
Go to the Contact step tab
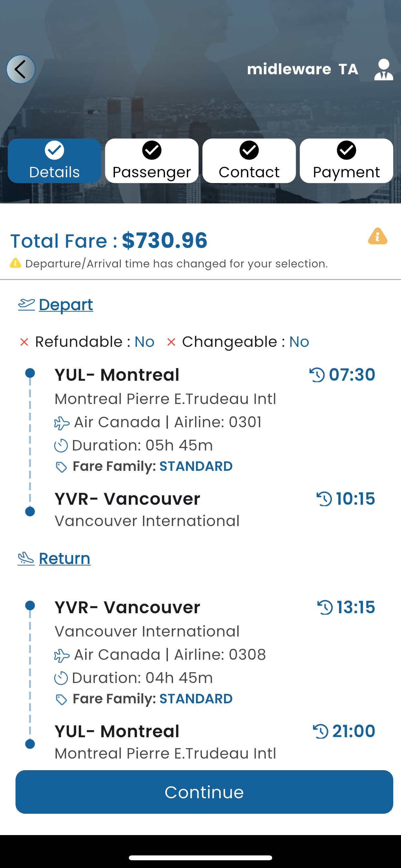[249, 161]
